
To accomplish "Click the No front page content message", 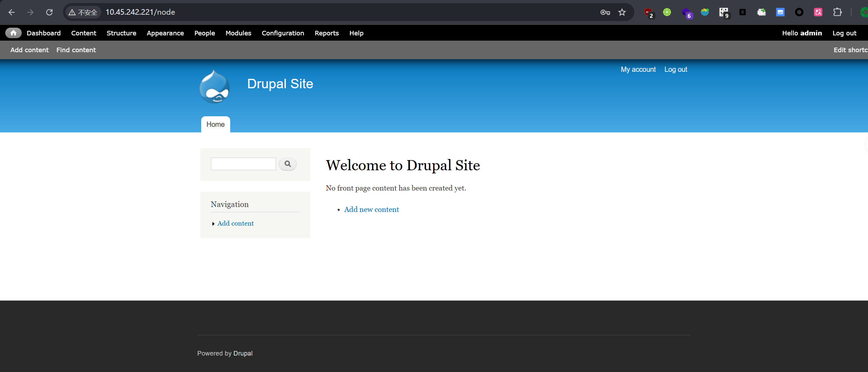I will tap(396, 188).
